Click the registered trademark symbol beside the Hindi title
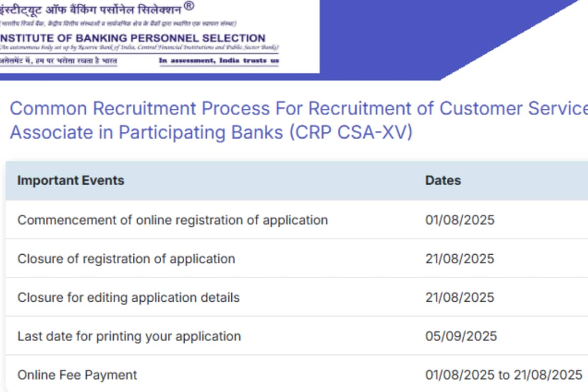This screenshot has width=588, height=392. click(189, 6)
